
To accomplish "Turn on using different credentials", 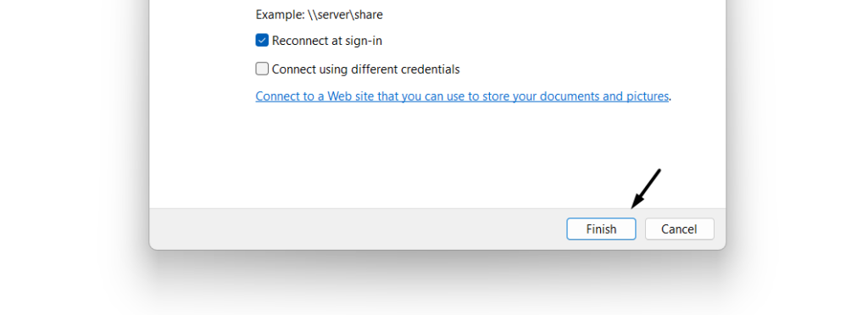I will [262, 69].
